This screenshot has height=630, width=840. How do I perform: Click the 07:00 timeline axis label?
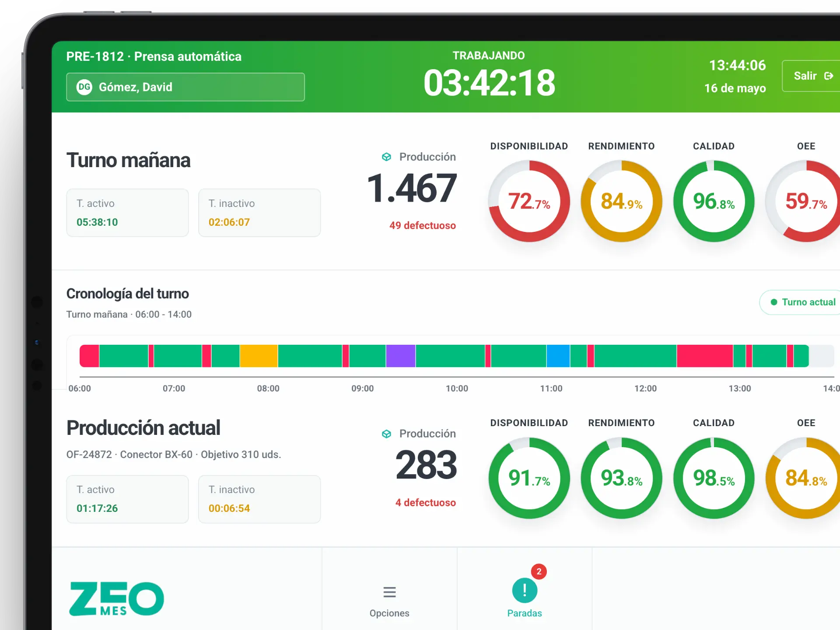click(x=174, y=388)
